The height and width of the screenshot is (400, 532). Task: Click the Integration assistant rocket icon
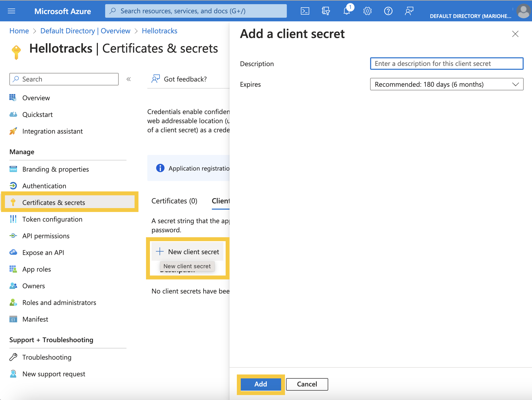(x=13, y=131)
